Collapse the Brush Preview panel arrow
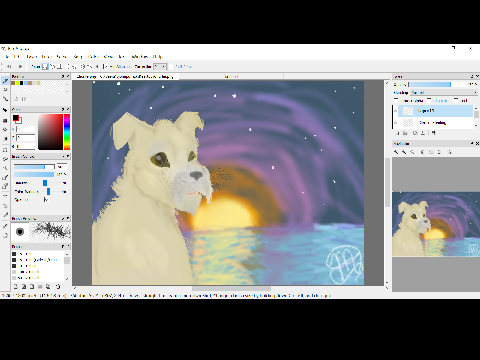The width and height of the screenshot is (480, 360). point(63,218)
